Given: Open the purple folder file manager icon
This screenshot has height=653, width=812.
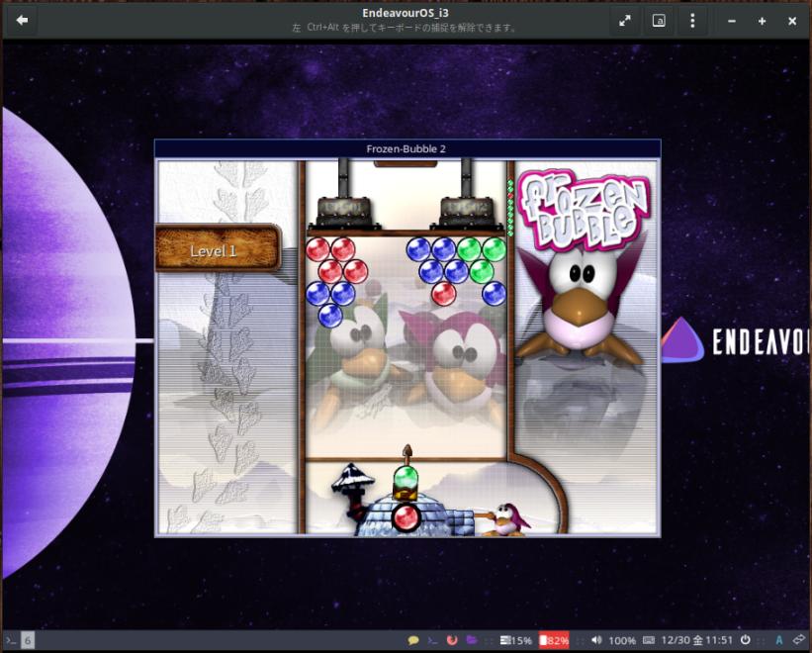Looking at the screenshot, I should click(471, 640).
